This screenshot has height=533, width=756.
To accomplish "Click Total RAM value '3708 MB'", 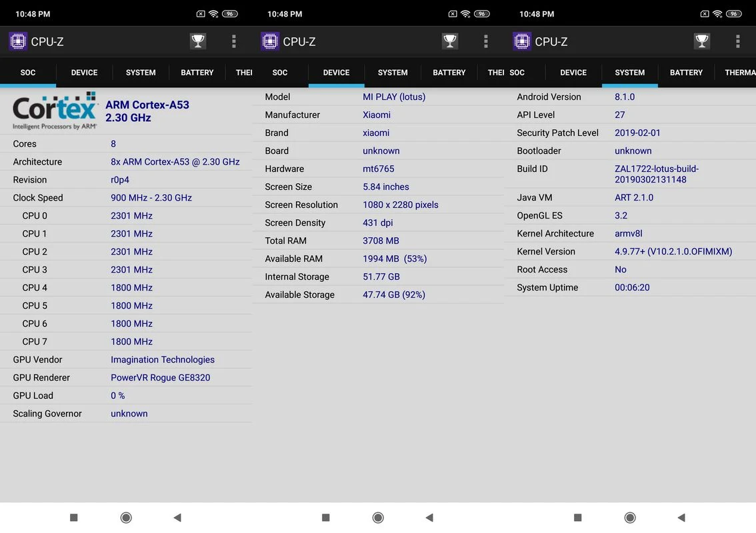I will (x=381, y=241).
